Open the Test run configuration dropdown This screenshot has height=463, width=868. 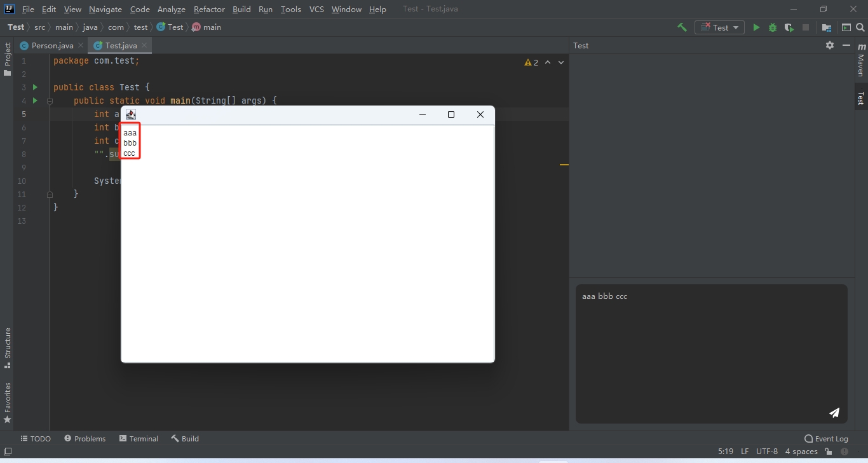pos(719,27)
